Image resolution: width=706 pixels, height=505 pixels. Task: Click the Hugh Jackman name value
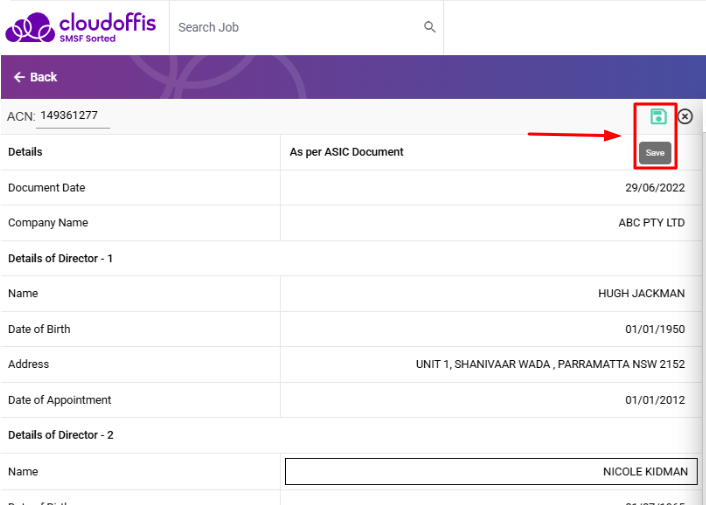point(641,294)
